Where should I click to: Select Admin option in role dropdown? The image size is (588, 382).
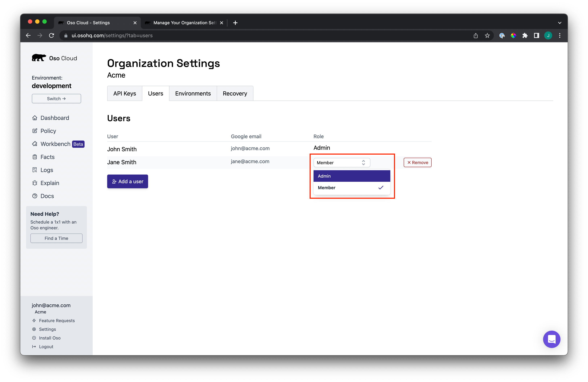point(352,176)
